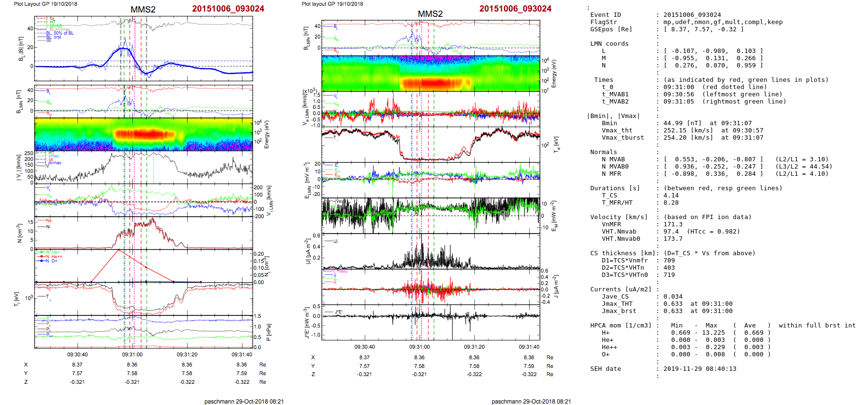This screenshot has width=868, height=405.
Task: Select the N MFR normal "[ -0.898, 0.336, 0.284 ]"
Action: coord(713,174)
